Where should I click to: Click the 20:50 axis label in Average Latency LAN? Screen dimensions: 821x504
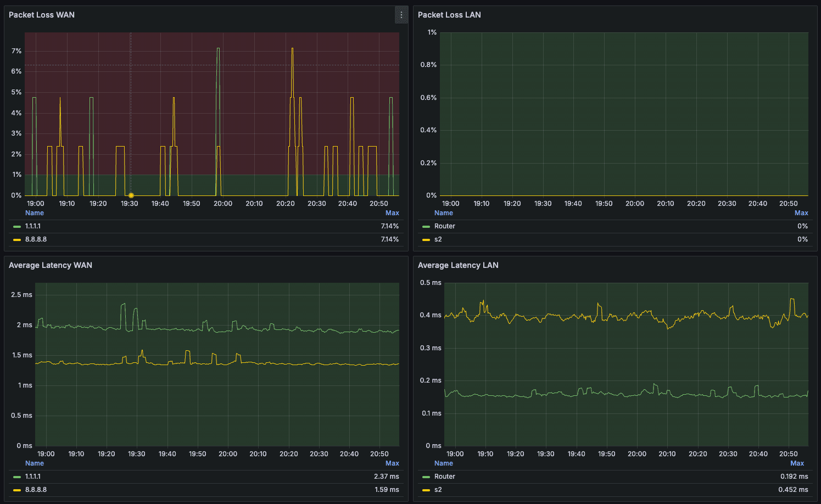(x=789, y=454)
